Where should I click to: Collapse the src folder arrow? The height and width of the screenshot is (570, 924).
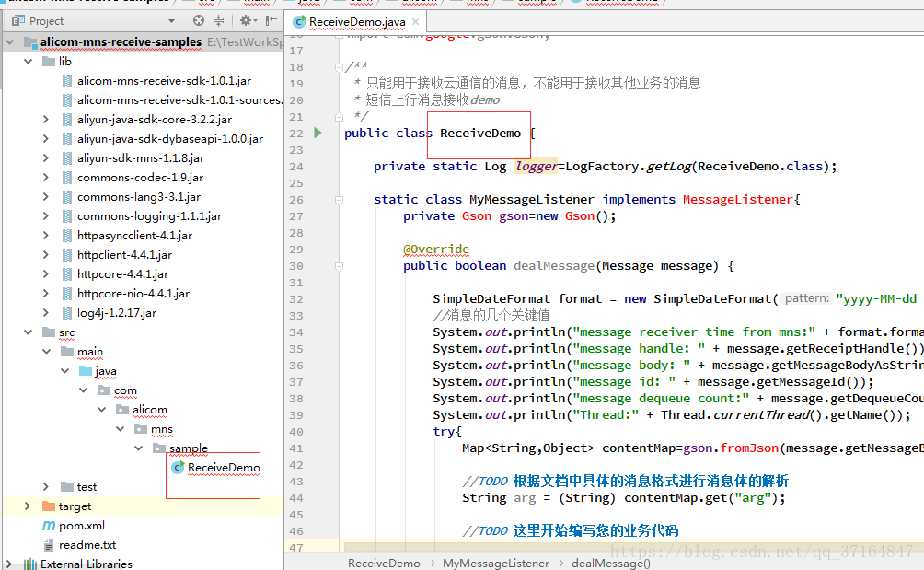pos(28,332)
